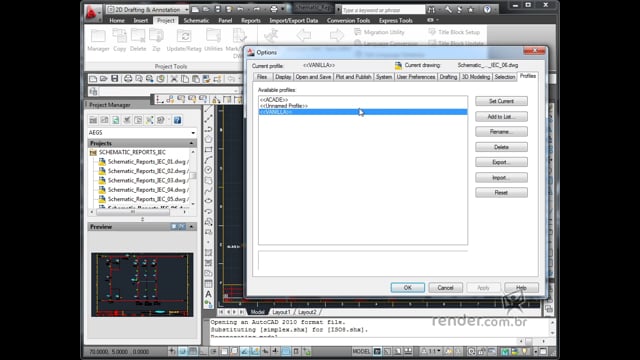The height and width of the screenshot is (360, 640).
Task: Click the Add to List button
Action: click(x=501, y=117)
